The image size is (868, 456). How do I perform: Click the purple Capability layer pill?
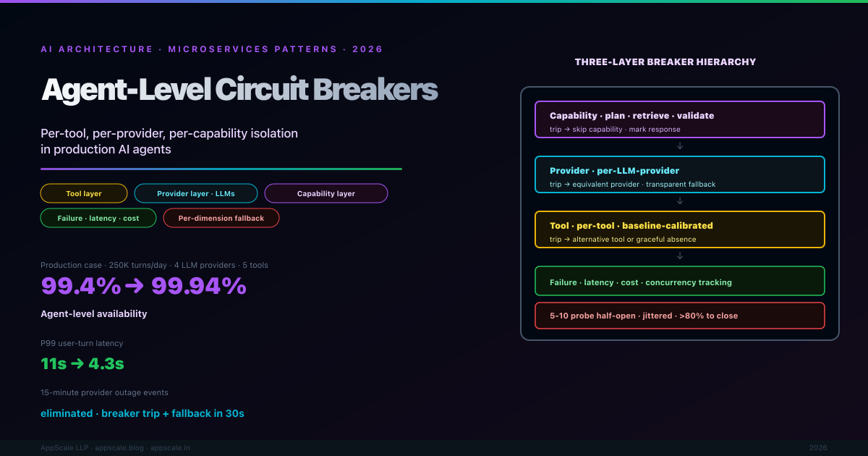pos(326,193)
